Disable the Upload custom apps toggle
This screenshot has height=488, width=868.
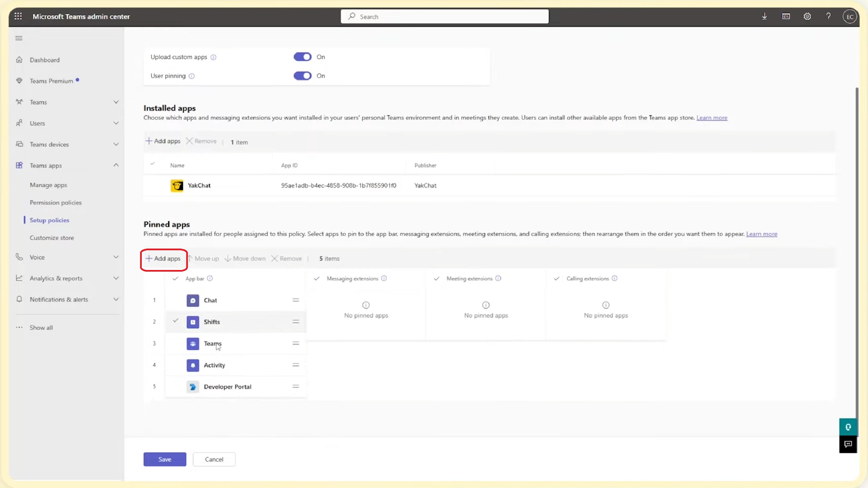pyautogui.click(x=302, y=57)
